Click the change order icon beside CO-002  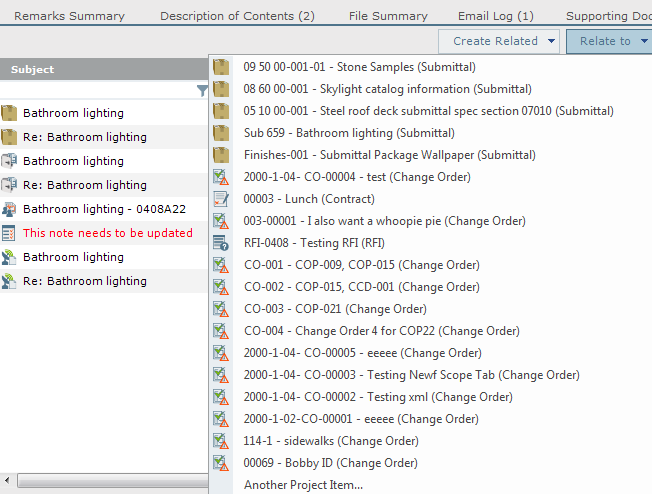tap(221, 287)
